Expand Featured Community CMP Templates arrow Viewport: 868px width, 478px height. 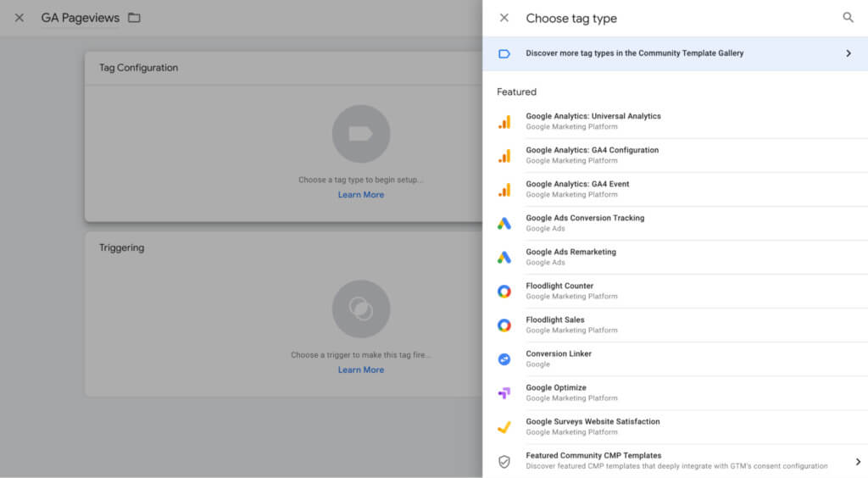(857, 462)
